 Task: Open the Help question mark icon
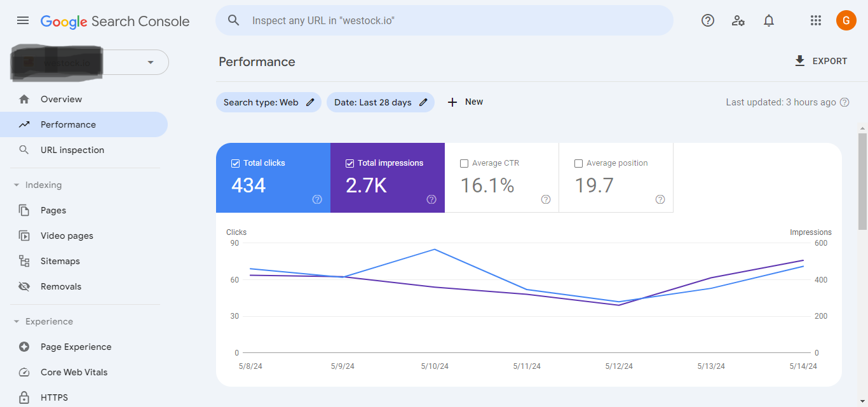pos(708,20)
